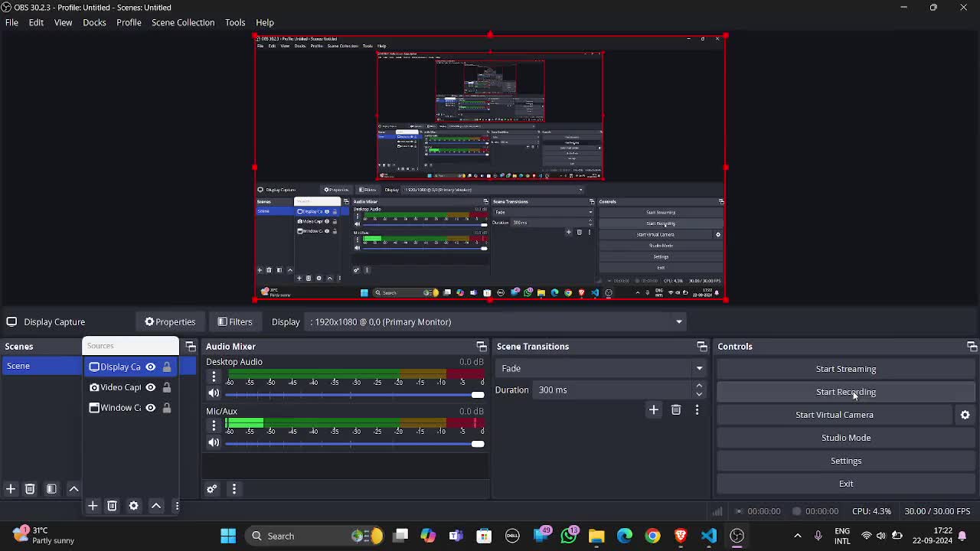Undock the Scene Transitions panel icon

click(702, 347)
